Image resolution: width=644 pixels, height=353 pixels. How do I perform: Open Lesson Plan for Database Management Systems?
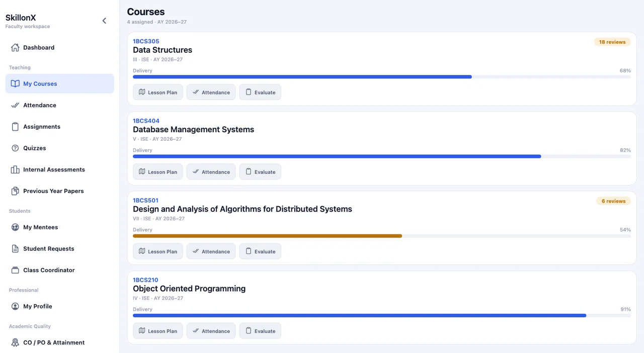(x=158, y=171)
